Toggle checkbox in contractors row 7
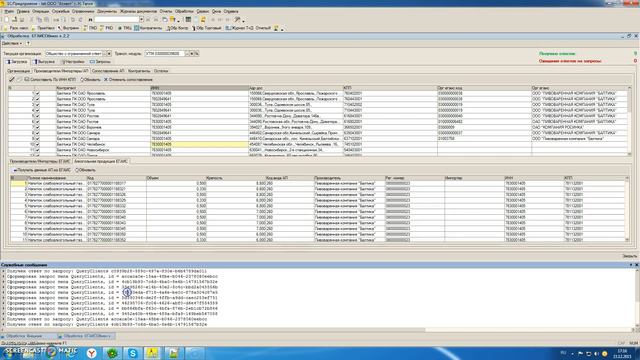The image size is (640, 360). (x=37, y=127)
